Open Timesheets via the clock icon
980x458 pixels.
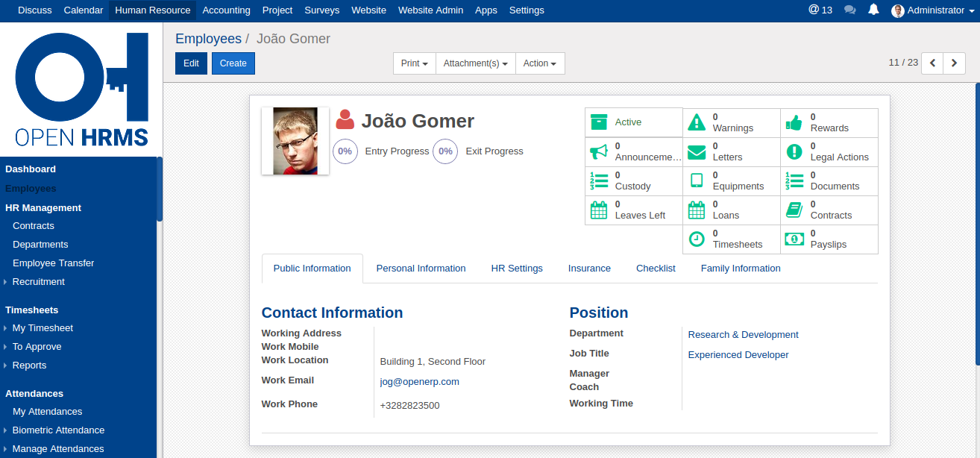click(696, 239)
